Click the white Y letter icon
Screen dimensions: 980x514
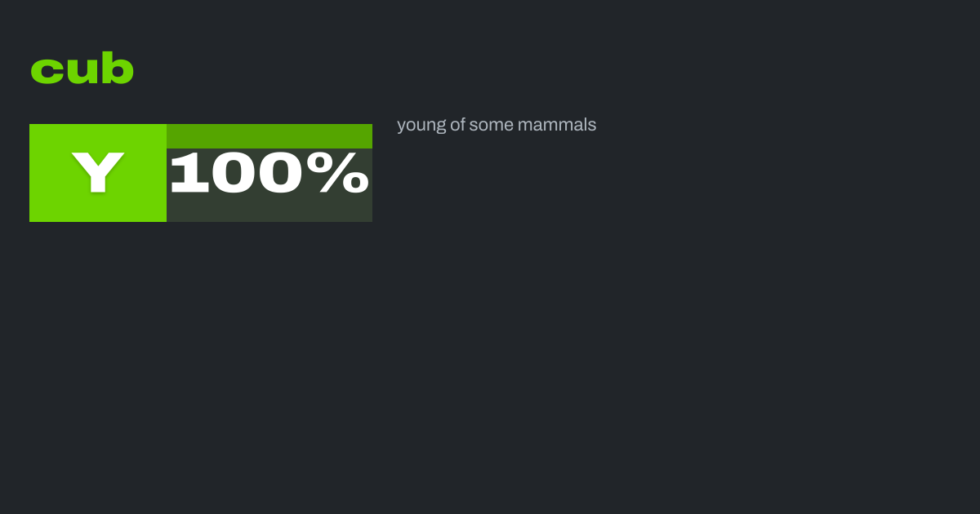pos(98,173)
